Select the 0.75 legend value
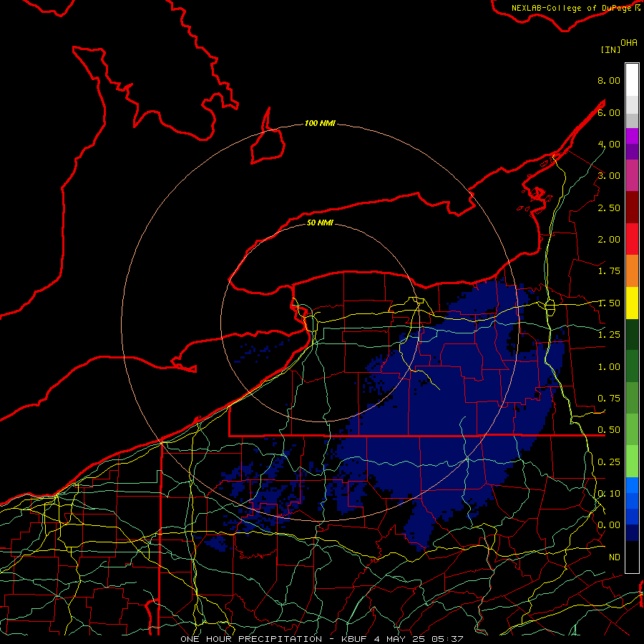The width and height of the screenshot is (644, 644). 609,399
